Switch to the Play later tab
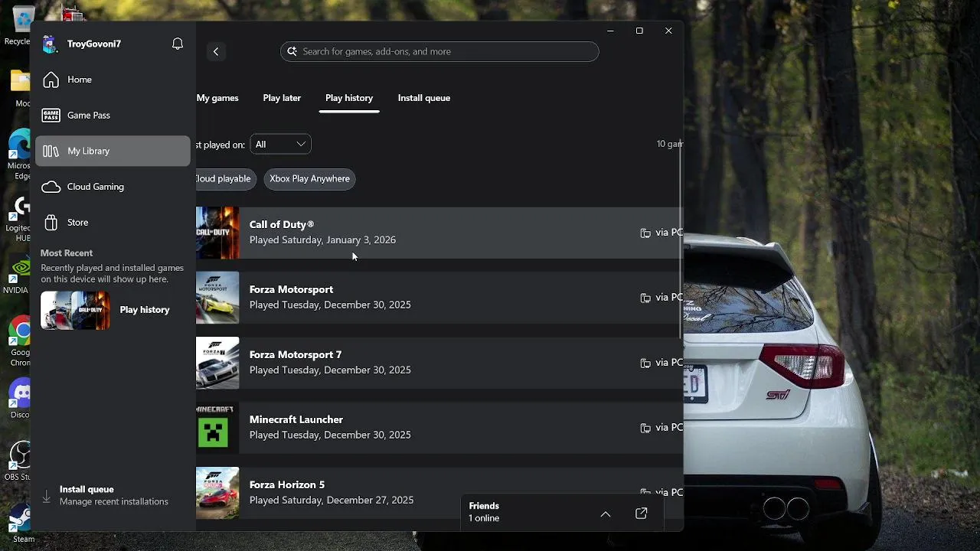The width and height of the screenshot is (980, 551). [282, 98]
